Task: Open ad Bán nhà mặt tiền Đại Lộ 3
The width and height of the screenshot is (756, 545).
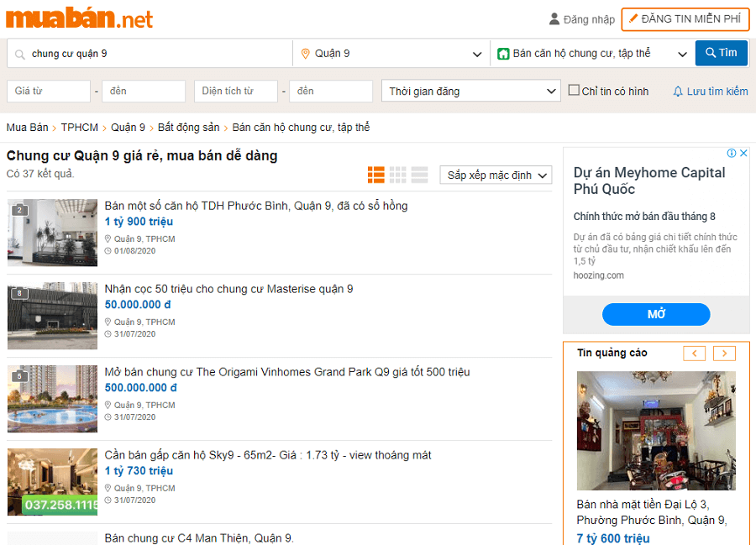Action: [652, 512]
